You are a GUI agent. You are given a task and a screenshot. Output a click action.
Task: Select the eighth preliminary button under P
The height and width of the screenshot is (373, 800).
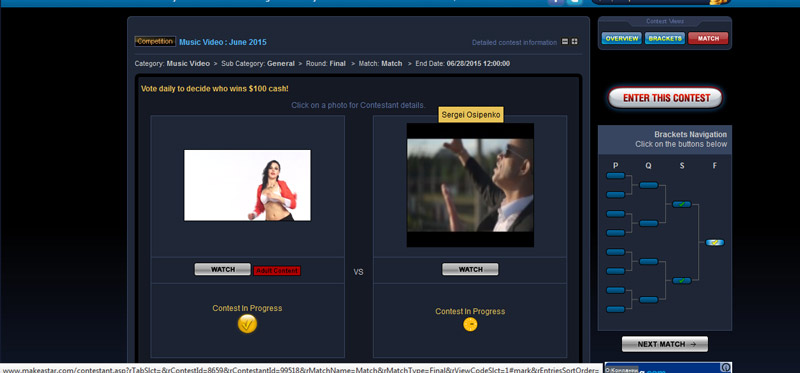coord(615,309)
